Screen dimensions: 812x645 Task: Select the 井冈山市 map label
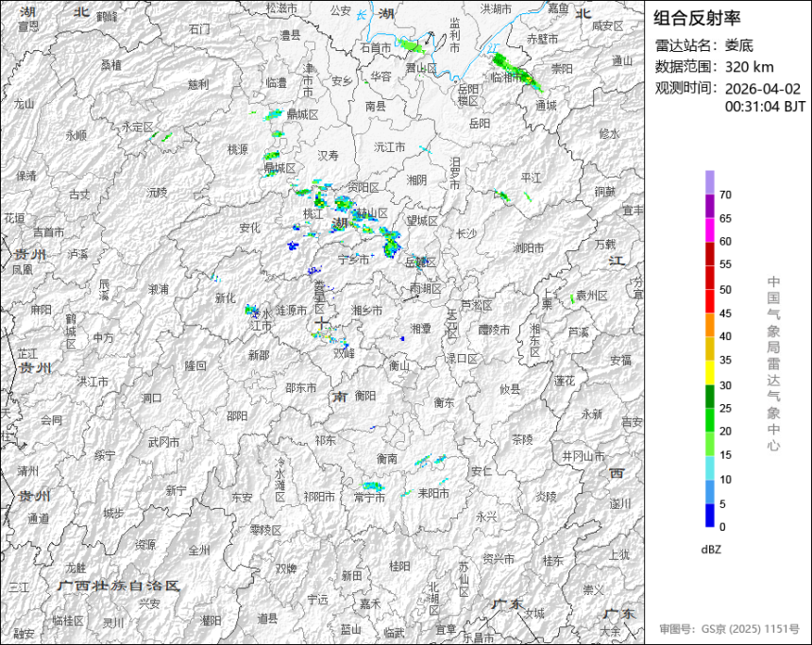pos(584,456)
